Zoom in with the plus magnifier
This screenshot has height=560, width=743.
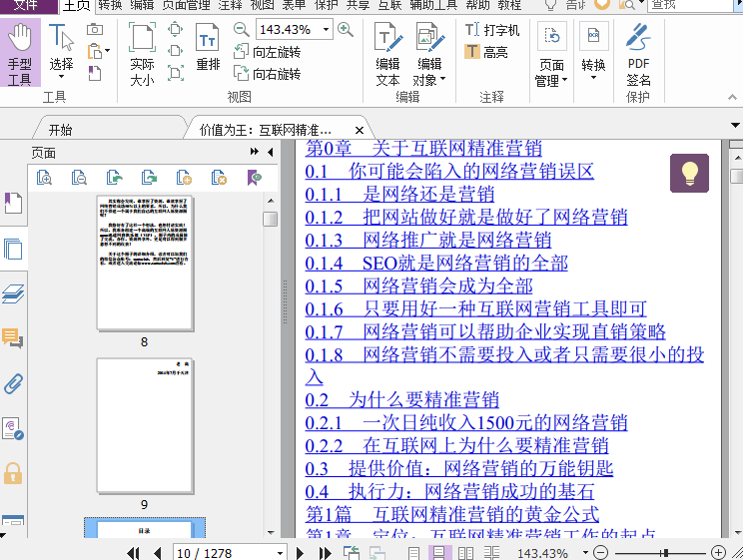346,29
